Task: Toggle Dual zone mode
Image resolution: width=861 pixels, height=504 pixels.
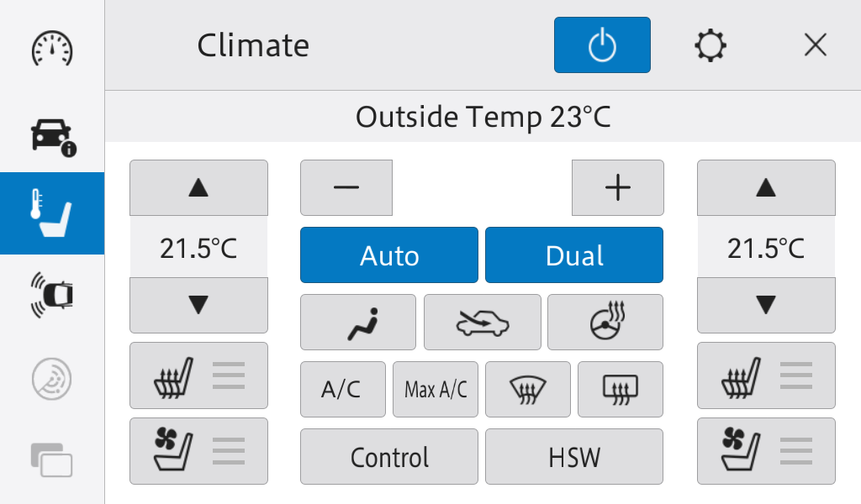Action: (x=574, y=255)
